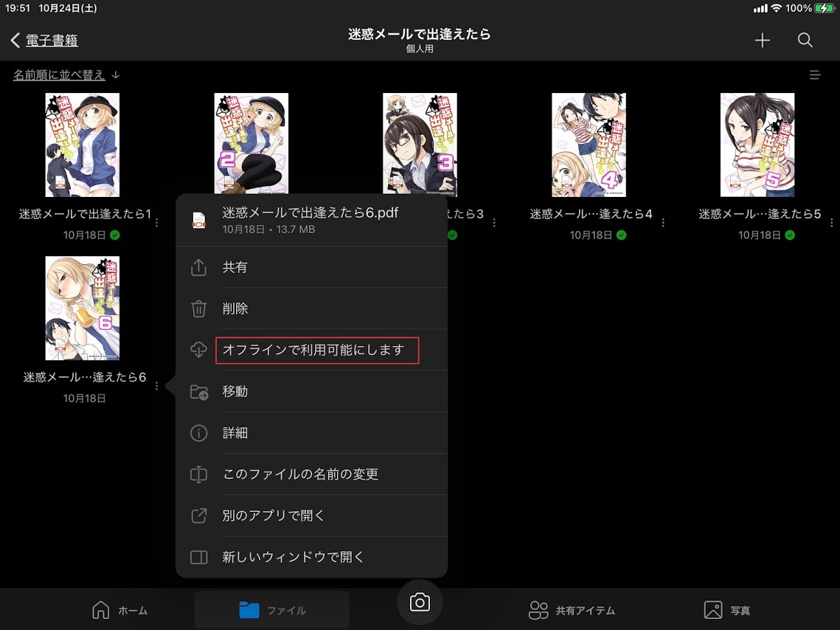Click the trash can icon
Viewport: 840px width, 630px height.
(x=198, y=309)
